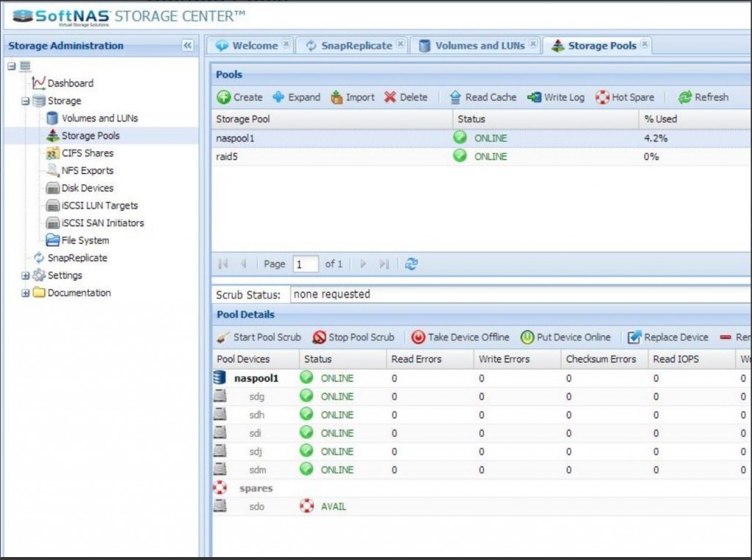752x560 pixels.
Task: Start Pool Scrub
Action: pyautogui.click(x=258, y=337)
